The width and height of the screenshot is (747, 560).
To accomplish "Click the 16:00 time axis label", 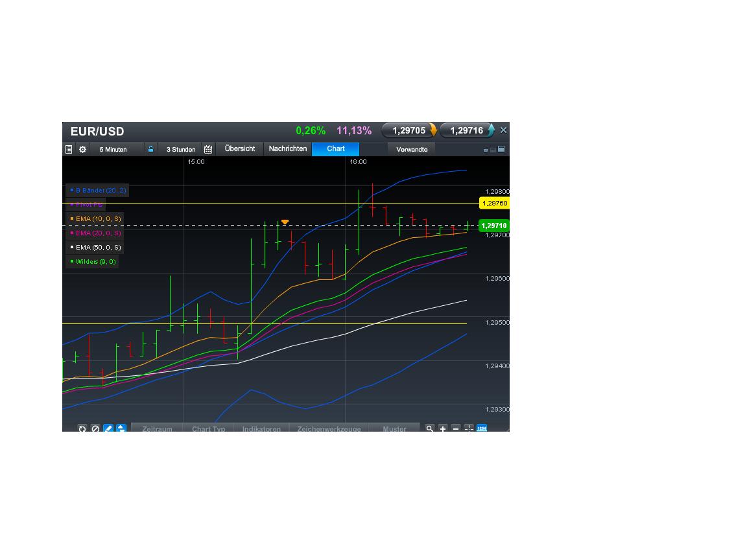I will [x=358, y=162].
